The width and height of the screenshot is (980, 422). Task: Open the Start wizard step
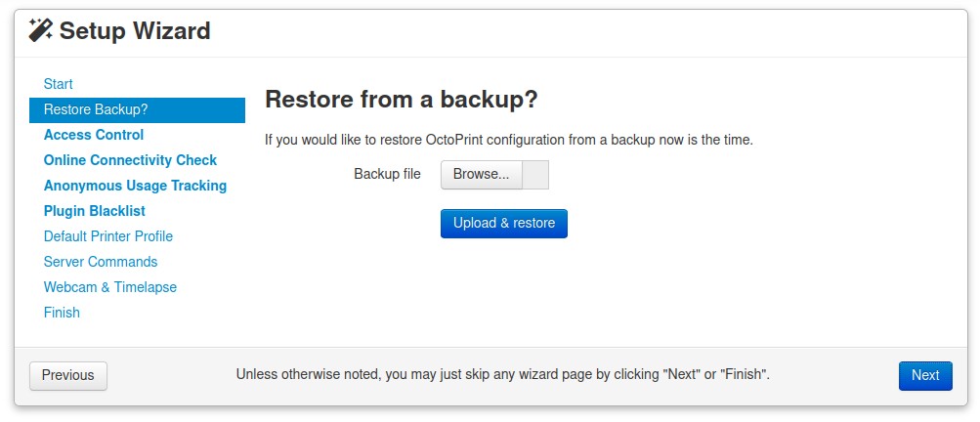pos(59,84)
